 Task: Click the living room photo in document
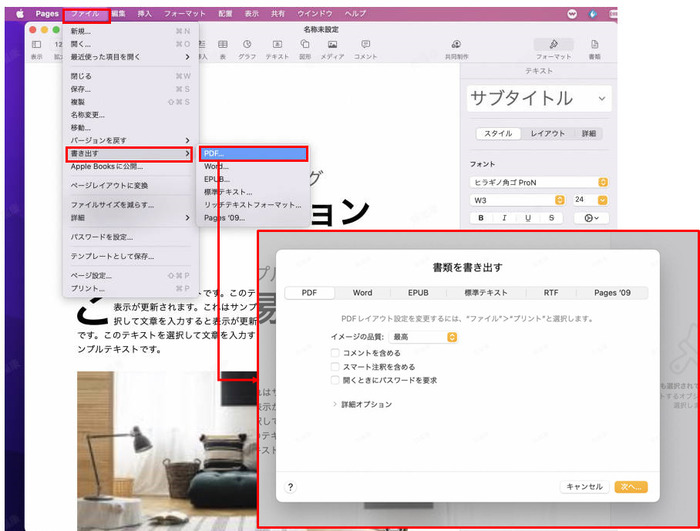pos(167,450)
